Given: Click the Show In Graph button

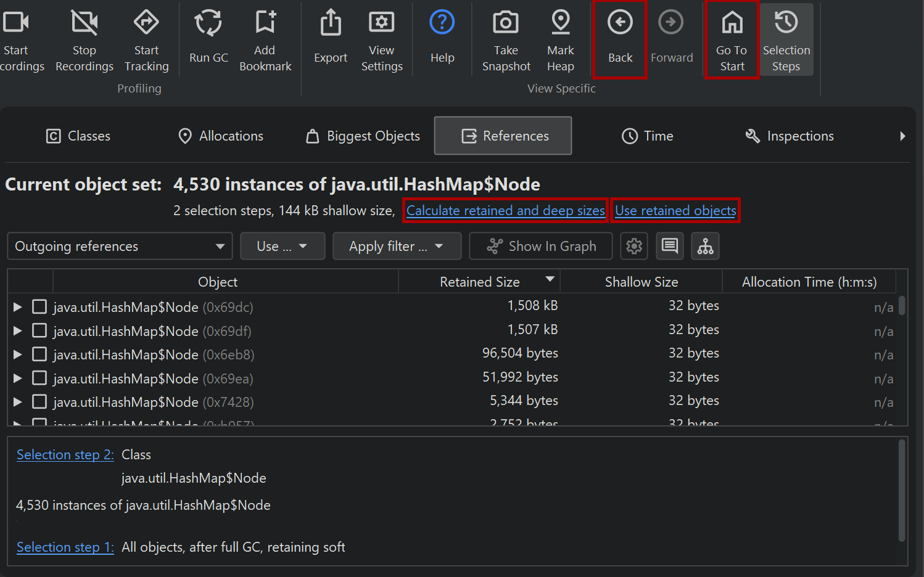Looking at the screenshot, I should point(541,247).
